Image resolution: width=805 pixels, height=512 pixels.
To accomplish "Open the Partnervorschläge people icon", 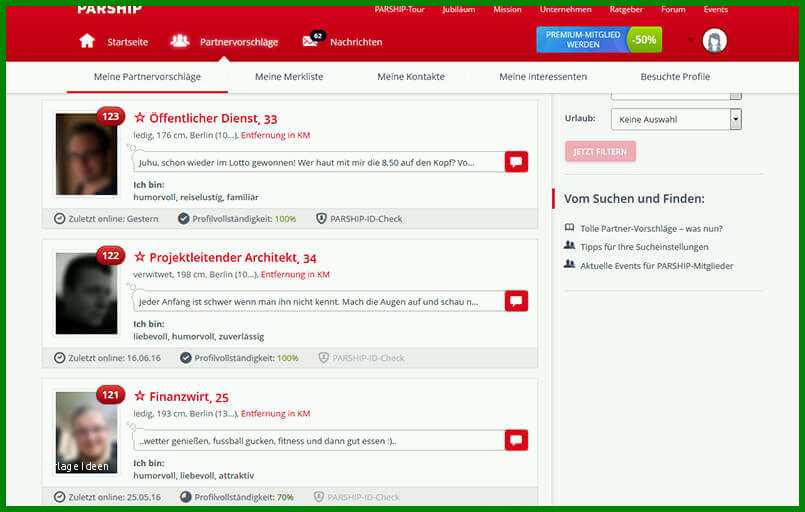I will coord(180,41).
